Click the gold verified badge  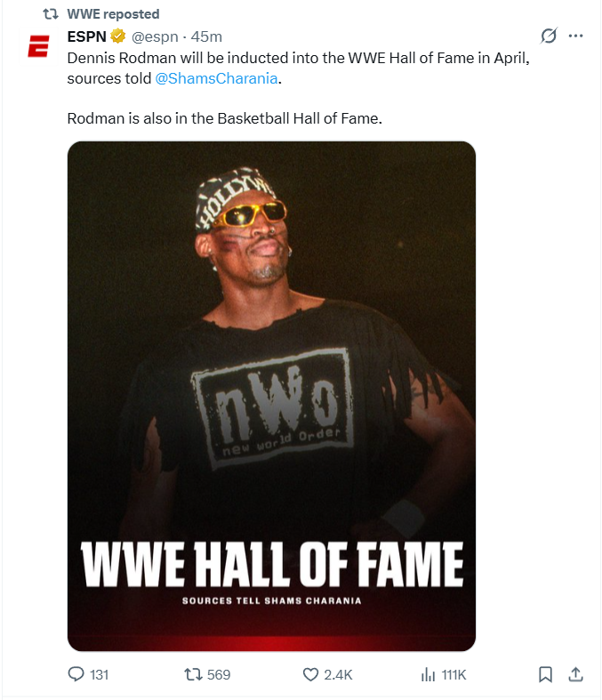(x=118, y=36)
